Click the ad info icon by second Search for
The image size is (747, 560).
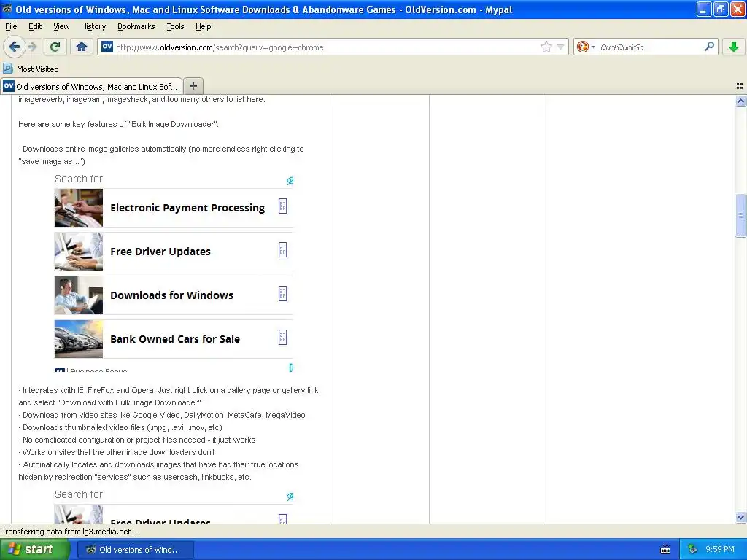point(290,497)
